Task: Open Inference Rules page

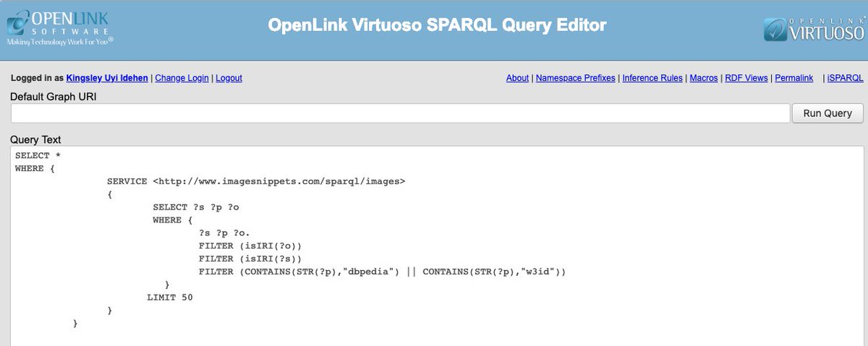Action: click(x=652, y=78)
